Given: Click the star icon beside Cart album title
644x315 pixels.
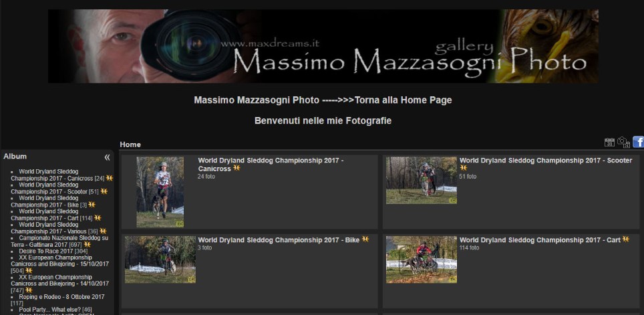Looking at the screenshot, I should coord(625,239).
